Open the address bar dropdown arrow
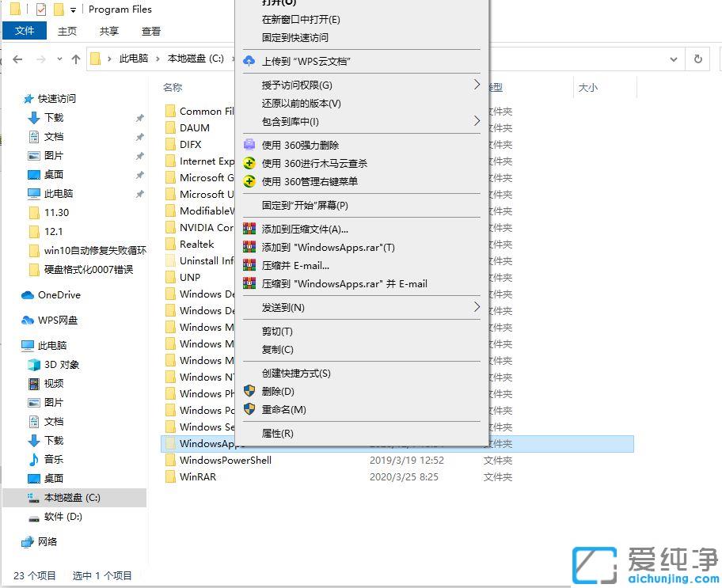 click(674, 58)
